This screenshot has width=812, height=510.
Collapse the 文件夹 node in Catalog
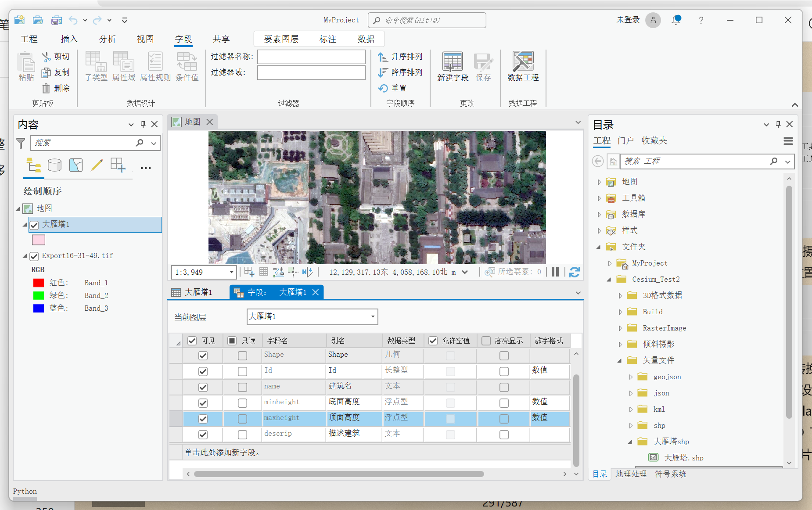pyautogui.click(x=599, y=247)
